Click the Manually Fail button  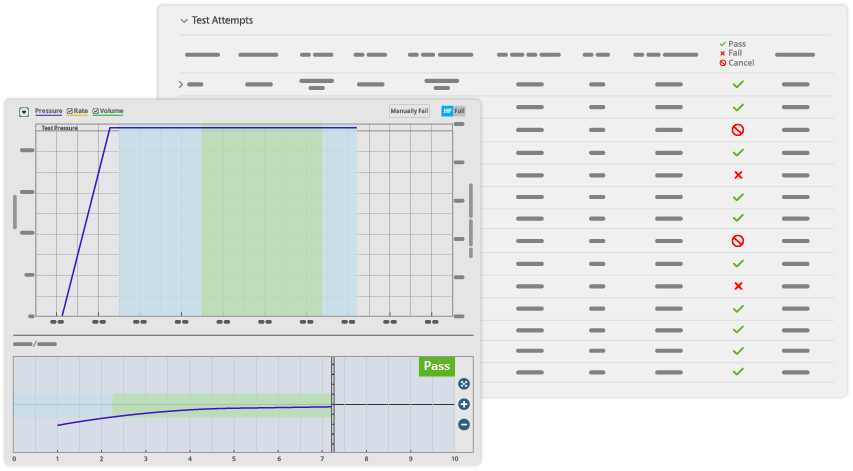pyautogui.click(x=409, y=111)
